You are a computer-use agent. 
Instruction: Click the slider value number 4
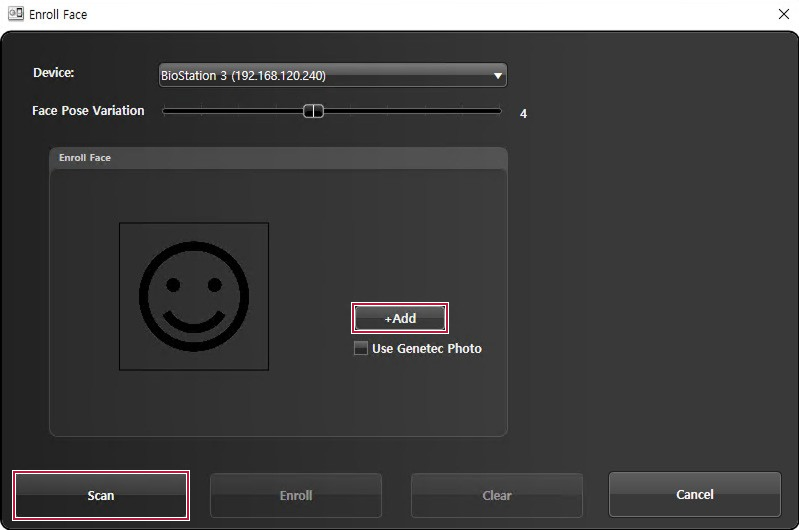[x=523, y=114]
